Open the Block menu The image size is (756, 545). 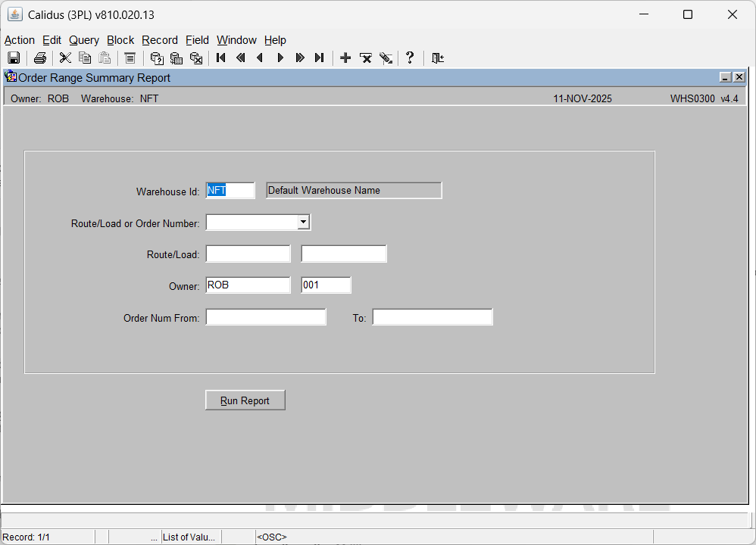(120, 40)
